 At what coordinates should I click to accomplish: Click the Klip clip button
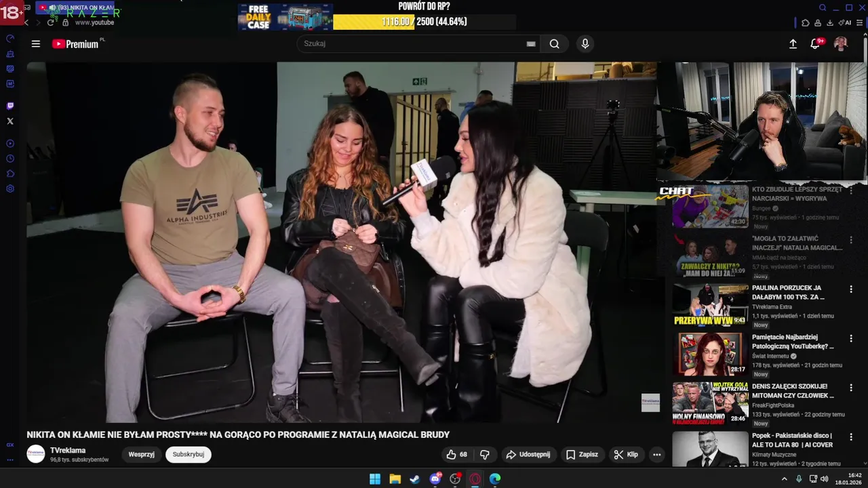[x=626, y=455]
